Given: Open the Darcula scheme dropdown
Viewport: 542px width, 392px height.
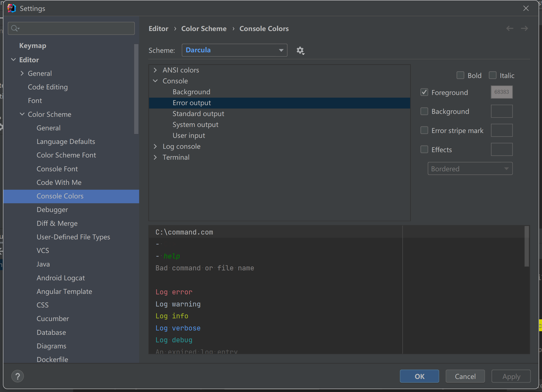Looking at the screenshot, I should [x=234, y=50].
